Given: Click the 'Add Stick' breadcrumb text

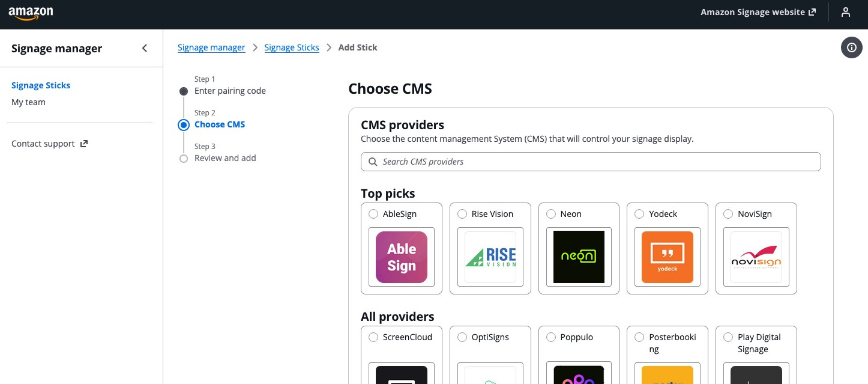Looking at the screenshot, I should tap(358, 47).
